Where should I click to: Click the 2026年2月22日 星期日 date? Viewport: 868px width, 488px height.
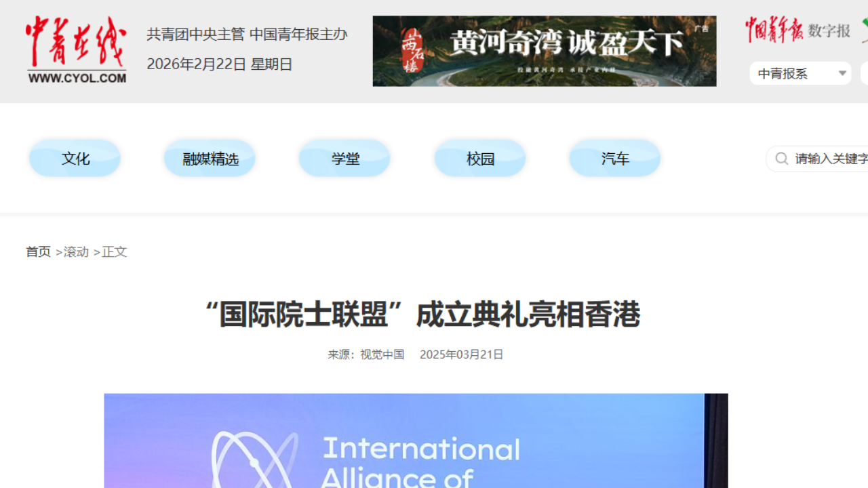pos(220,64)
